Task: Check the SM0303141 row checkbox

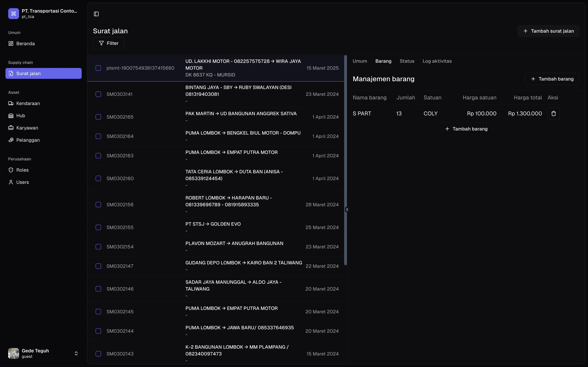Action: tap(98, 94)
